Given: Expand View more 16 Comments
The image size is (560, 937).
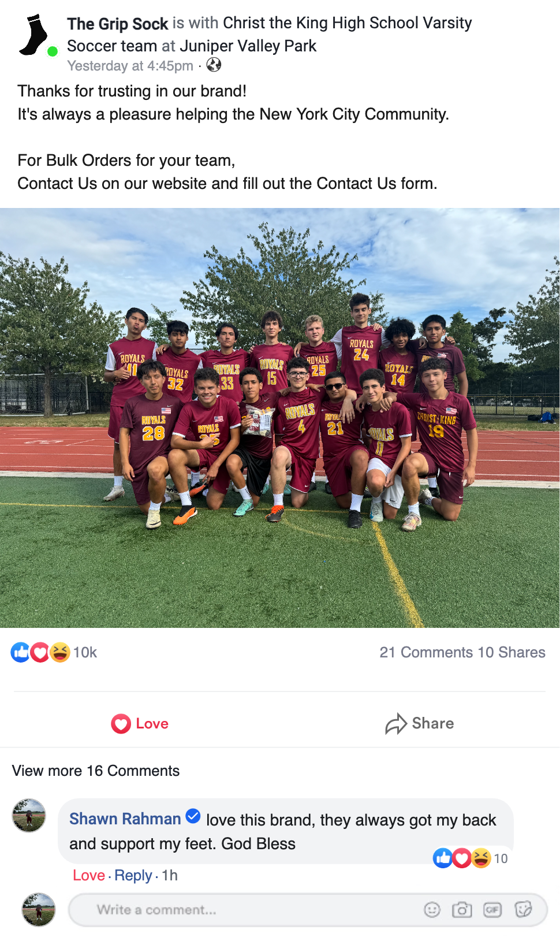Looking at the screenshot, I should tap(96, 771).
